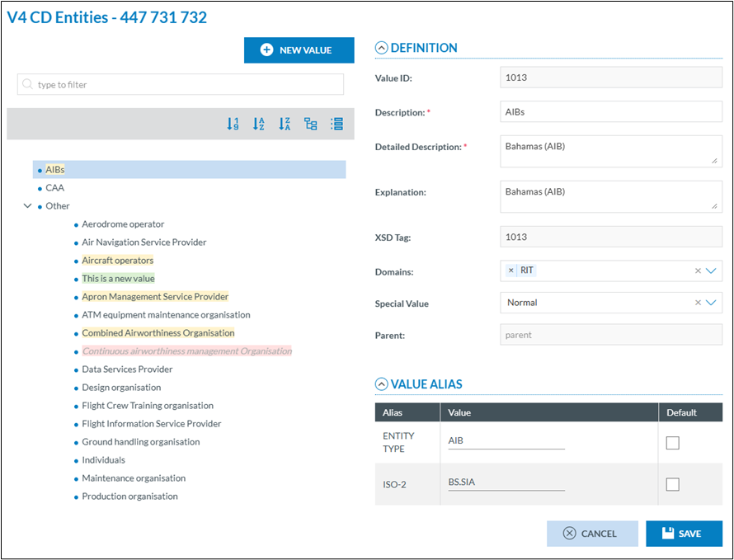The height and width of the screenshot is (560, 734).
Task: Sort values numerically ascending
Action: tap(233, 124)
